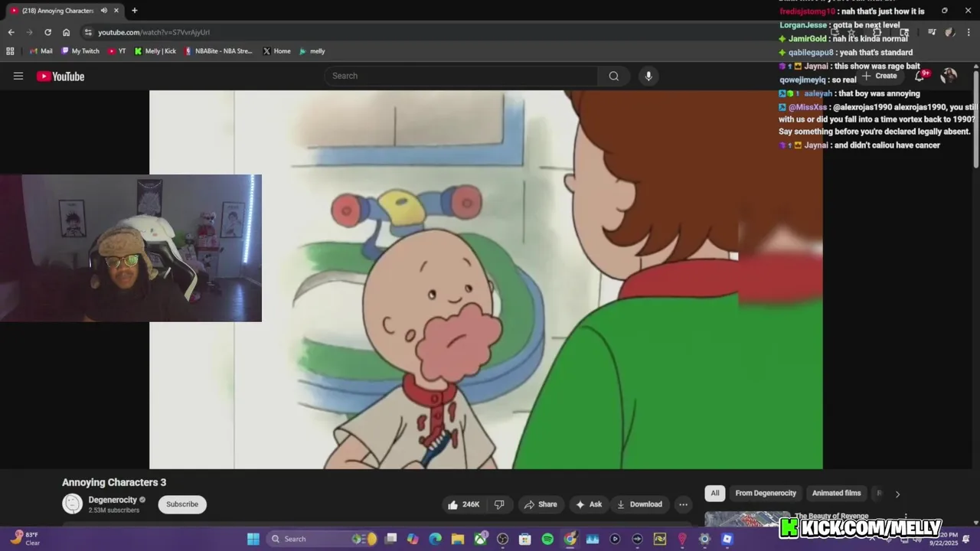Viewport: 980px width, 551px height.
Task: Click the browser address bar URL
Action: [154, 32]
